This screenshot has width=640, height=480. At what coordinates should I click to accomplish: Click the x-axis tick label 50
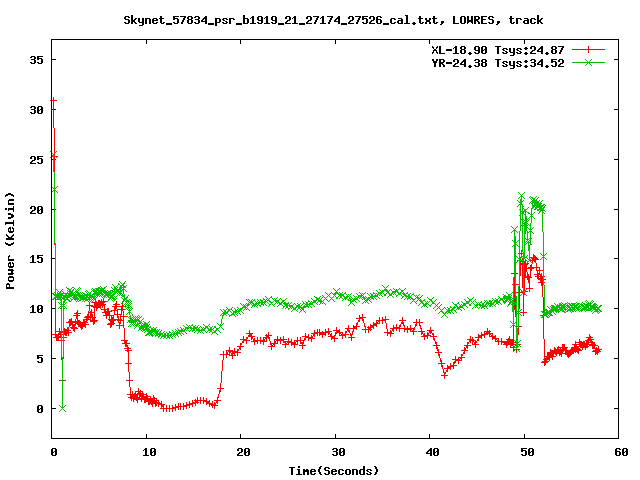tap(527, 452)
